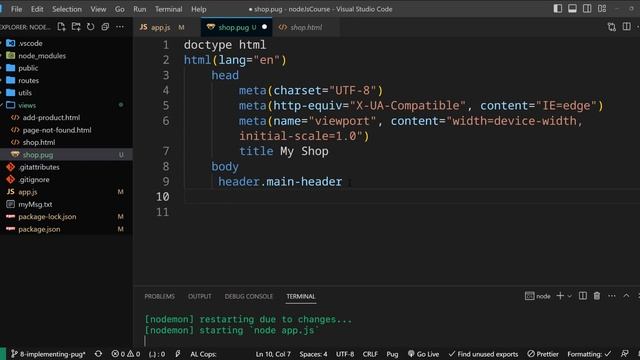
Task: Open .gitattributes file
Action: 66,167
